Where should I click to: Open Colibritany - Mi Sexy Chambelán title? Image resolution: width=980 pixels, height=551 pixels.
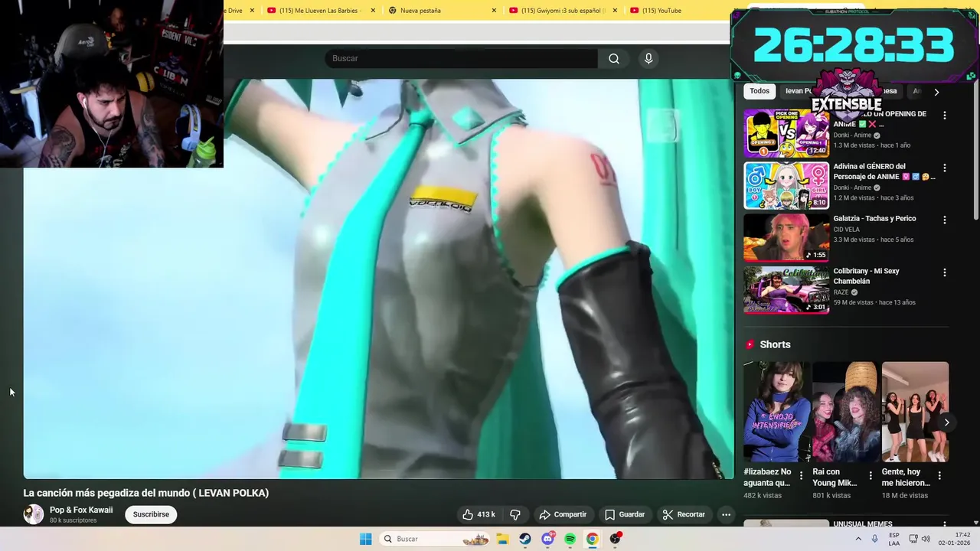pos(867,275)
